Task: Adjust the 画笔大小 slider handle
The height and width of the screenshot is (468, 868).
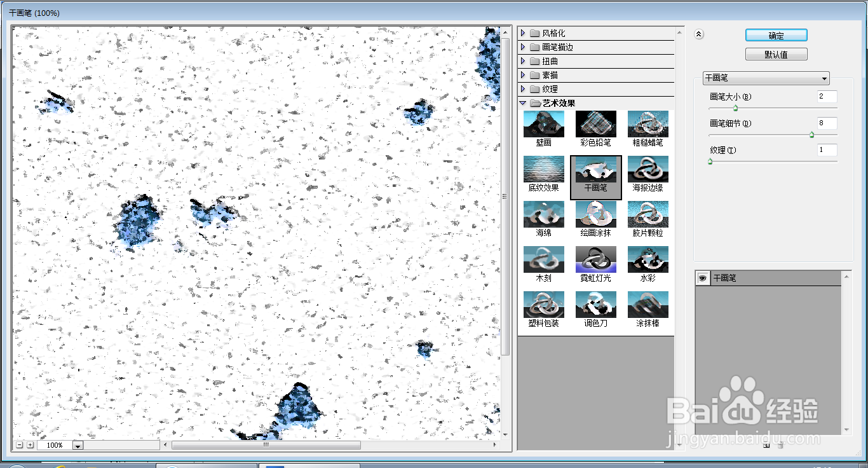Action: tap(735, 108)
